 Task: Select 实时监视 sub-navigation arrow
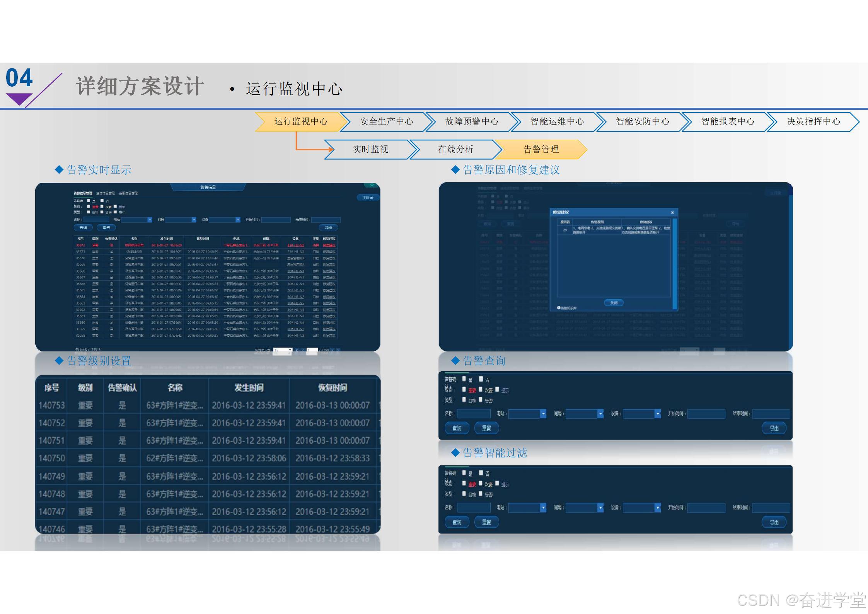(370, 149)
